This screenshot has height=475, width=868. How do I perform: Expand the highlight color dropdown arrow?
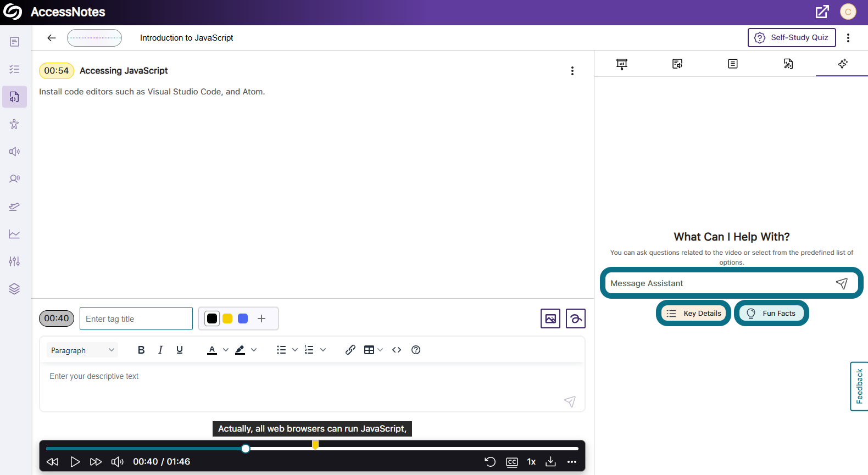pos(254,350)
